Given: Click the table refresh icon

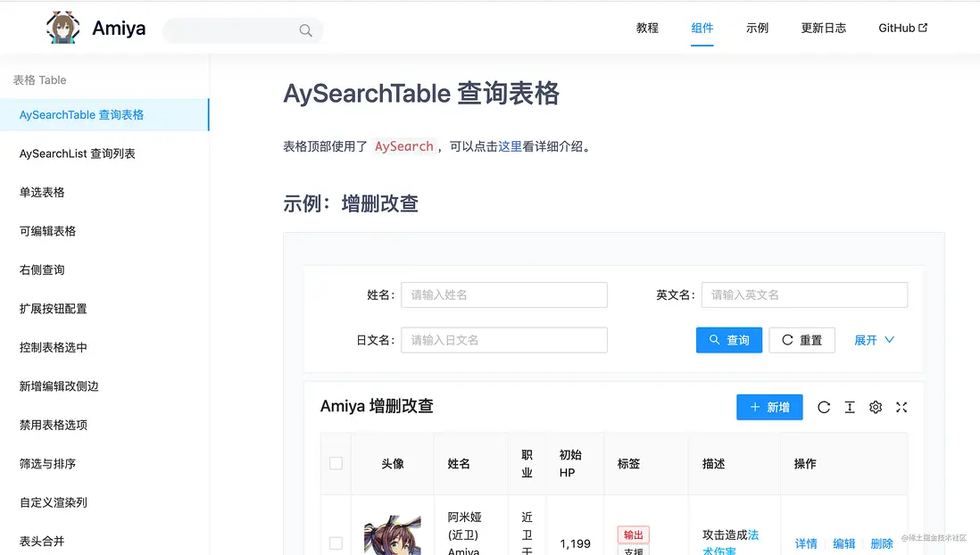Looking at the screenshot, I should (x=824, y=408).
